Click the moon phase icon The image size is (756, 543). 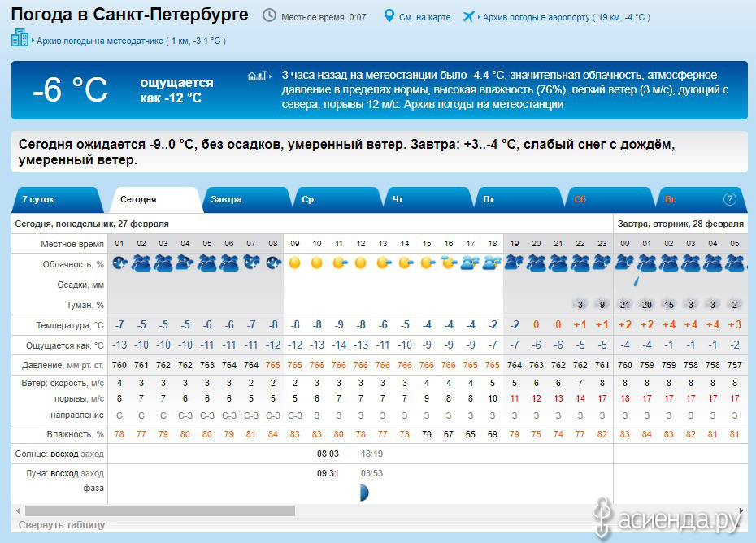pos(364,493)
